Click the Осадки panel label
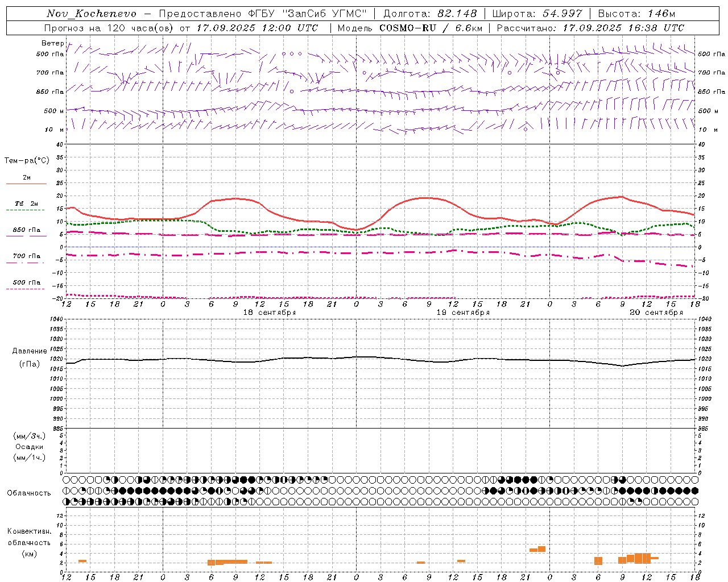Viewport: 728px width, 582px height. pyautogui.click(x=30, y=447)
